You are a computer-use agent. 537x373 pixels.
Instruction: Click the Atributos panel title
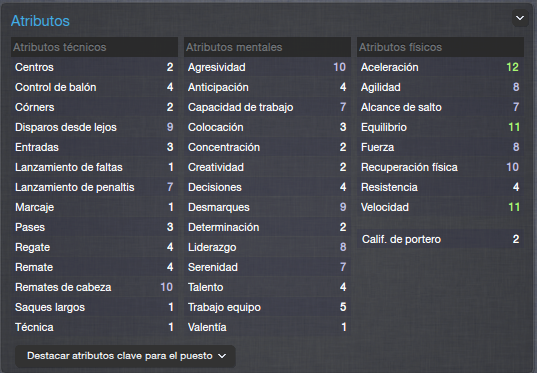[x=40, y=21]
